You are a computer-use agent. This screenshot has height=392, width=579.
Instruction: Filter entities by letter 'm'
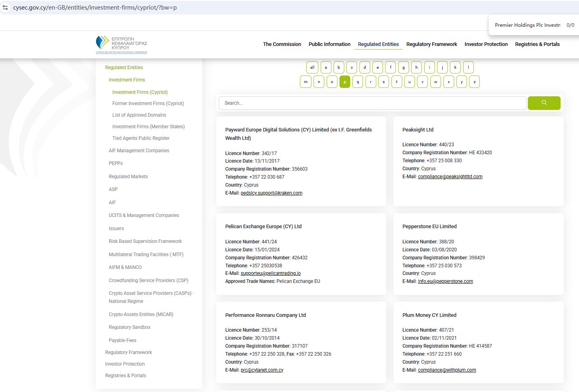pos(305,82)
